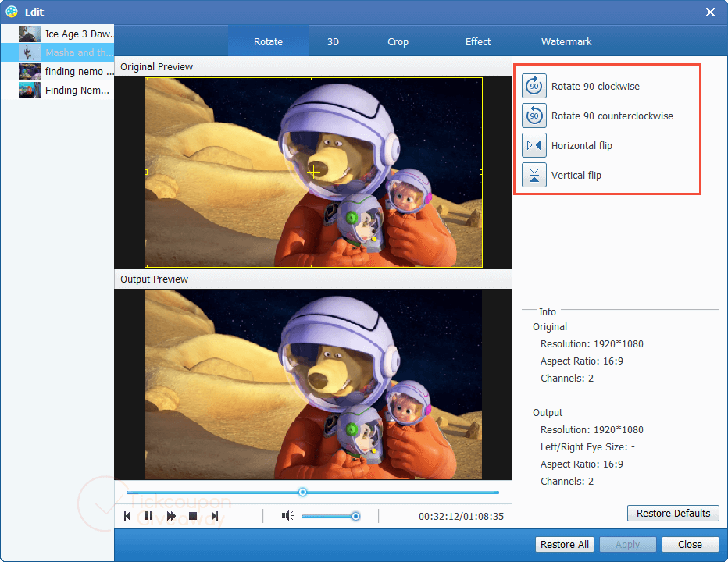Click the Vertical flip icon
This screenshot has width=728, height=562.
(534, 176)
